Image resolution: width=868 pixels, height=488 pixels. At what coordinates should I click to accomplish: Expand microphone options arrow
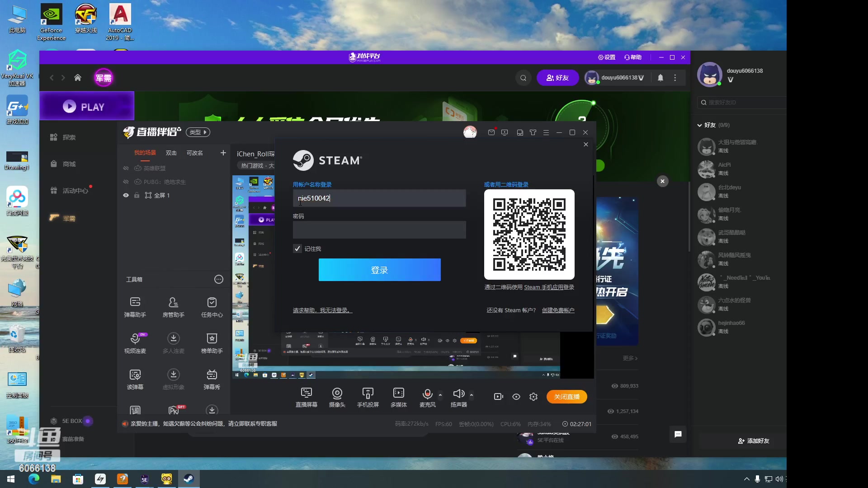pos(440,394)
